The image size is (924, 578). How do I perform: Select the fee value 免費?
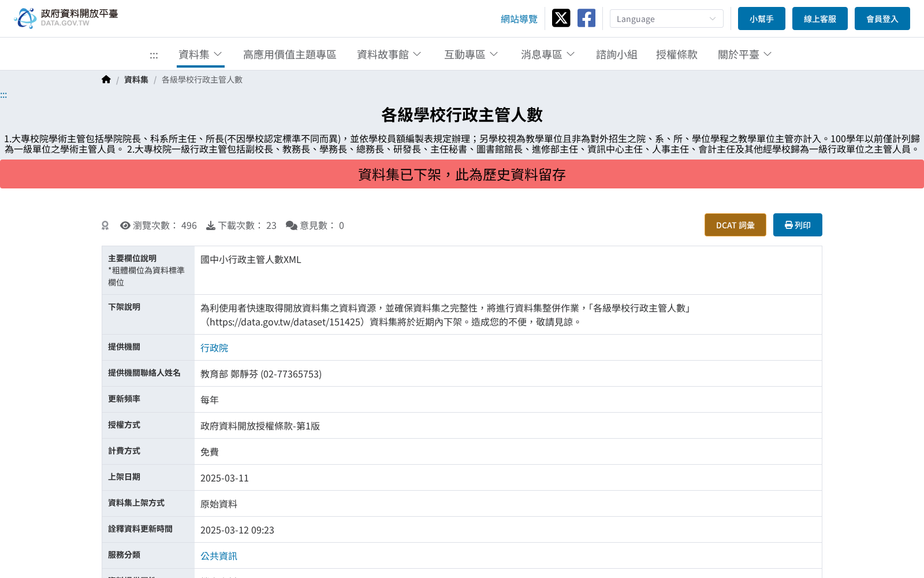pos(210,452)
